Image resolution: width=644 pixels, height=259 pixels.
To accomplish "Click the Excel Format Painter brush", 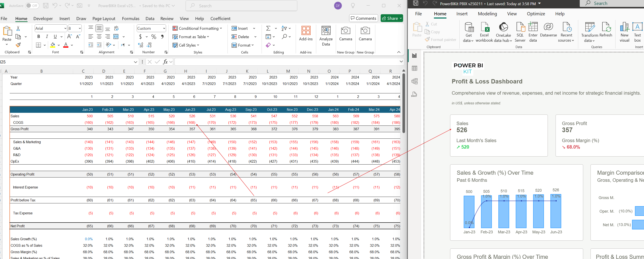I will point(18,45).
